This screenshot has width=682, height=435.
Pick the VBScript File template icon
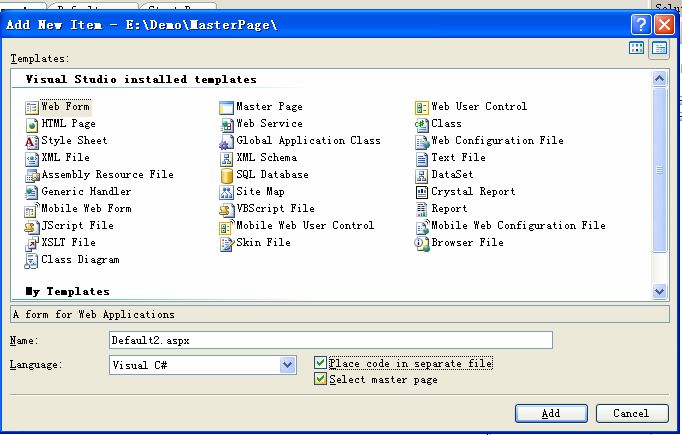tap(226, 210)
